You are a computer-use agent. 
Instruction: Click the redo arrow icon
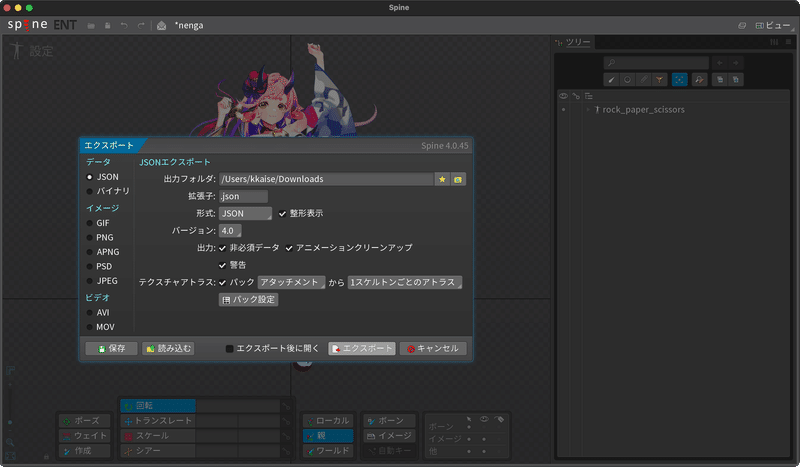(141, 26)
